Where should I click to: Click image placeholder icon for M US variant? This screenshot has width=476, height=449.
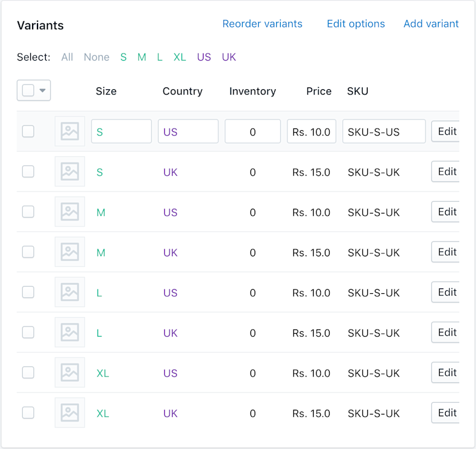(x=70, y=212)
